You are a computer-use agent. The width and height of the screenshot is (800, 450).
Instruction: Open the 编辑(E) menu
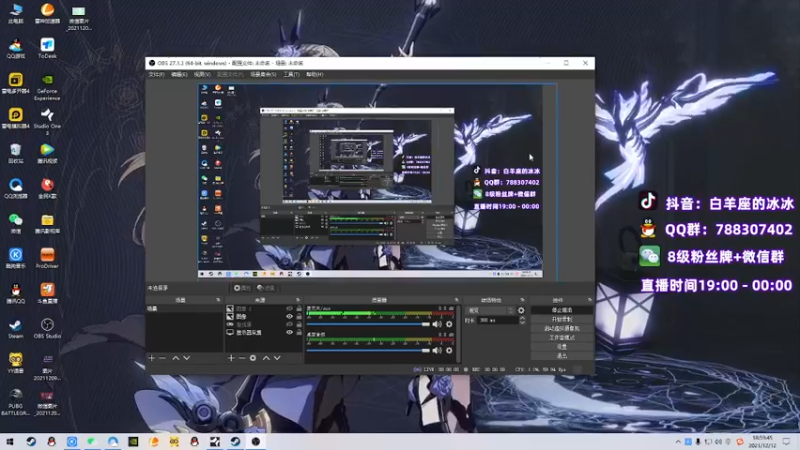[179, 74]
